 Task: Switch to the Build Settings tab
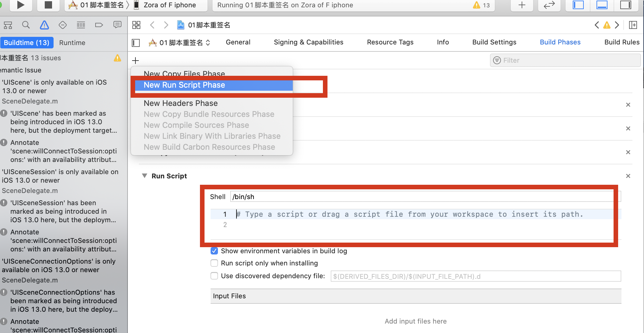pos(494,42)
